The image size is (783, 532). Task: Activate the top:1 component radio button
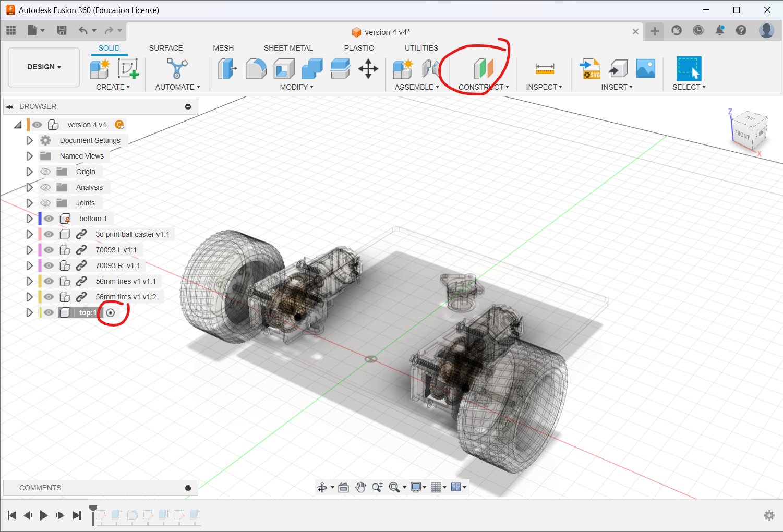tap(111, 312)
